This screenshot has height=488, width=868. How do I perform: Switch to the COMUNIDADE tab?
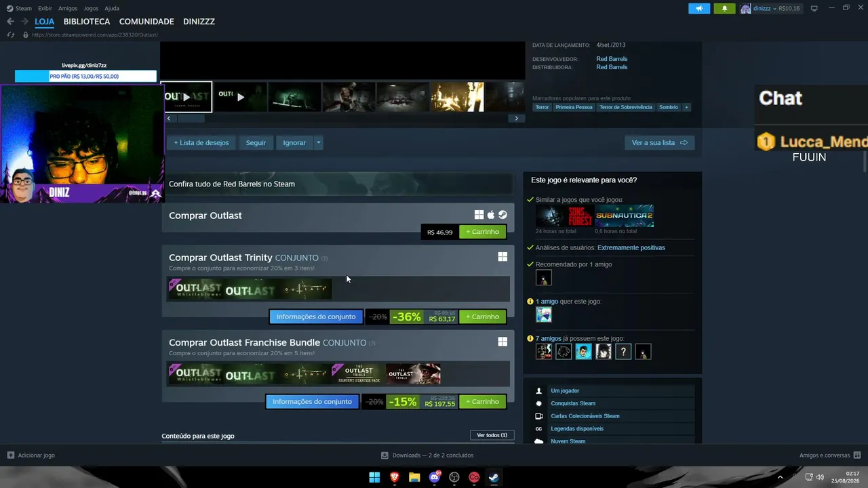tap(146, 22)
